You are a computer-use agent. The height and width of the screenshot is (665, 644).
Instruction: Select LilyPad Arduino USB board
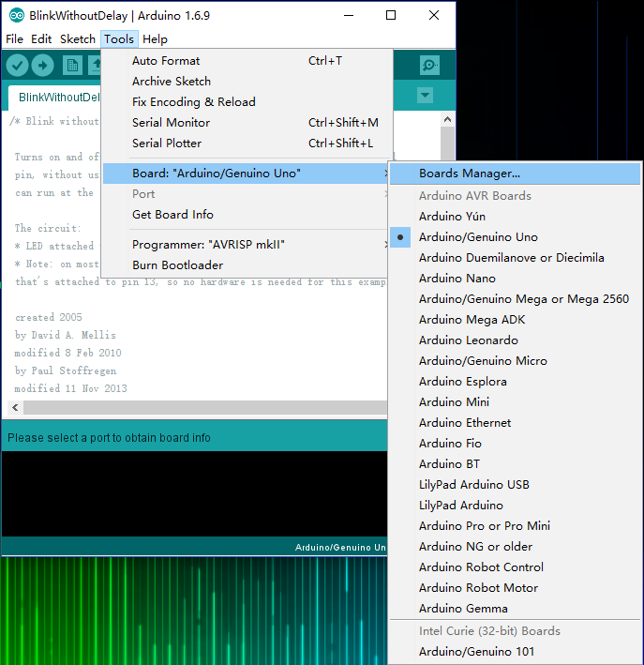click(x=515, y=485)
